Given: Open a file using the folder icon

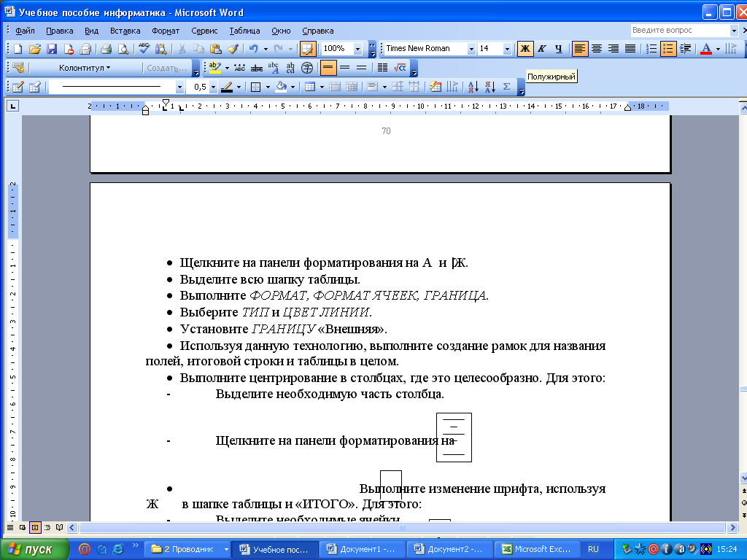Looking at the screenshot, I should (x=35, y=49).
